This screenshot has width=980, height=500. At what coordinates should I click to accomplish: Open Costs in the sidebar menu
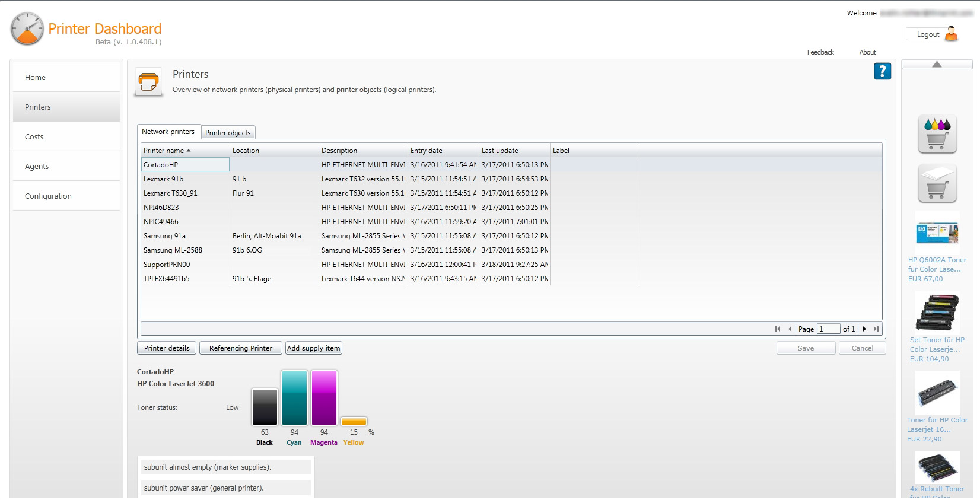(x=66, y=136)
